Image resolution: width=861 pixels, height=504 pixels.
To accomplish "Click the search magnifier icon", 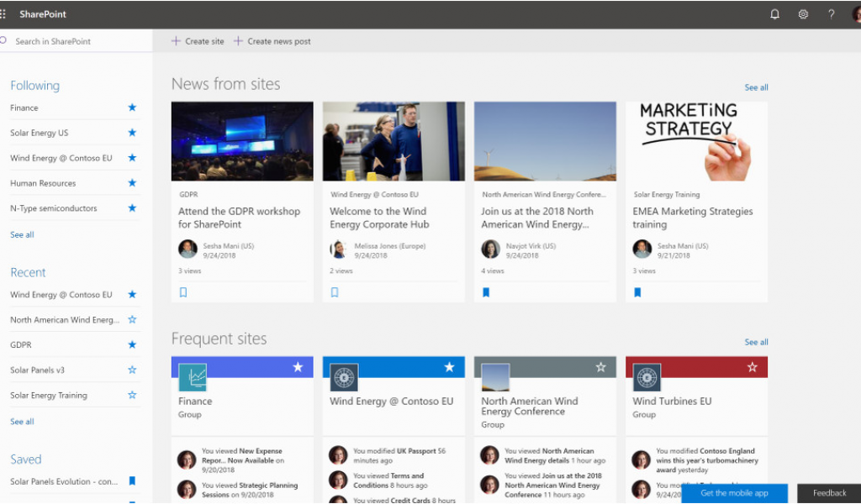I will pos(3,40).
